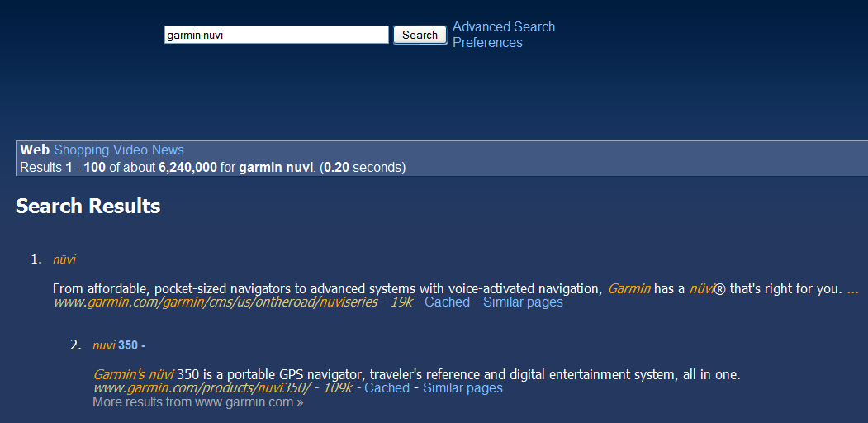Click the www.garmin.com/products/nuvi350/ URL text

pos(202,388)
